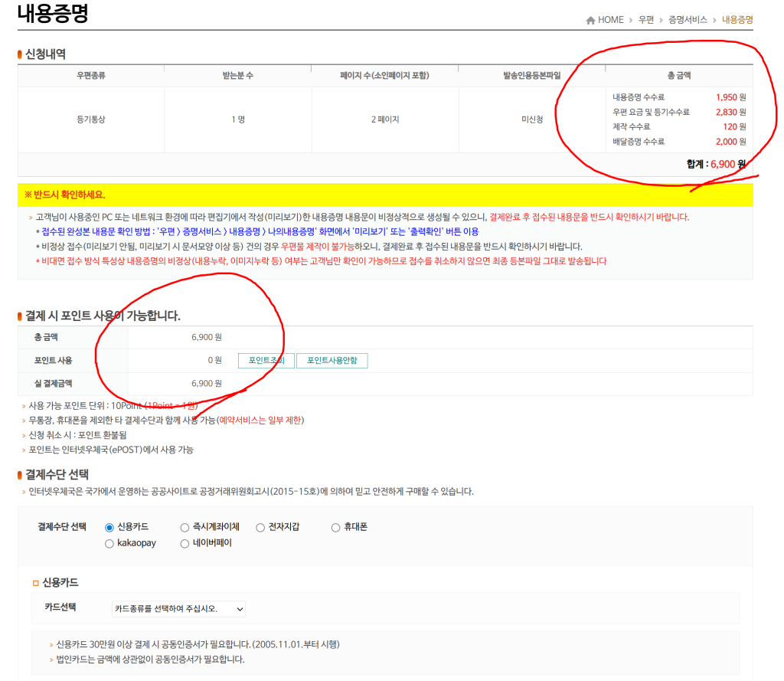Click the HOME house icon in breadcrumb
The height and width of the screenshot is (681, 784).
[x=590, y=20]
